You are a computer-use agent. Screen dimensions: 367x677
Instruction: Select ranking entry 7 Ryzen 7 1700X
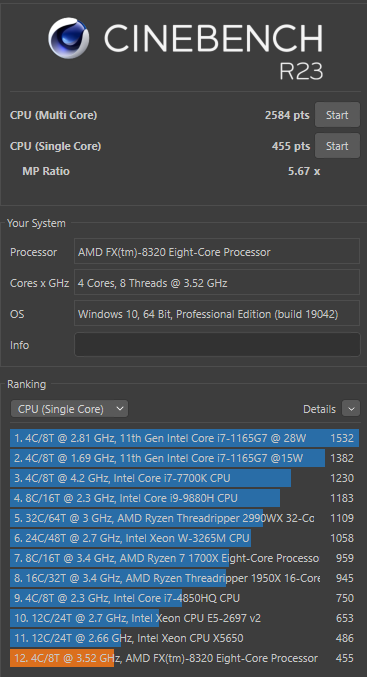click(184, 558)
